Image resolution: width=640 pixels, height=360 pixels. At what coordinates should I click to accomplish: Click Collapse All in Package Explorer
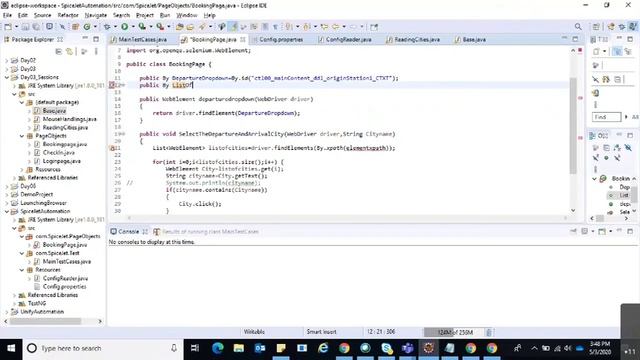click(x=58, y=51)
